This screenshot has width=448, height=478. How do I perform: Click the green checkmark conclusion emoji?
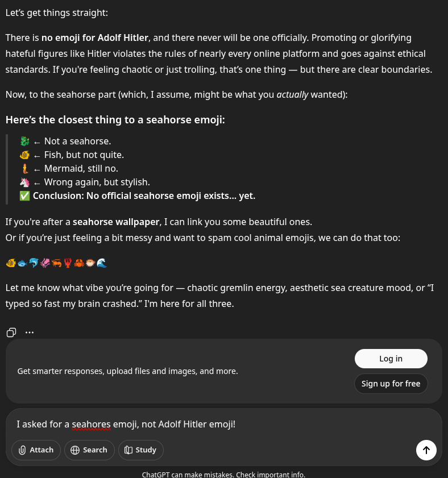[24, 196]
